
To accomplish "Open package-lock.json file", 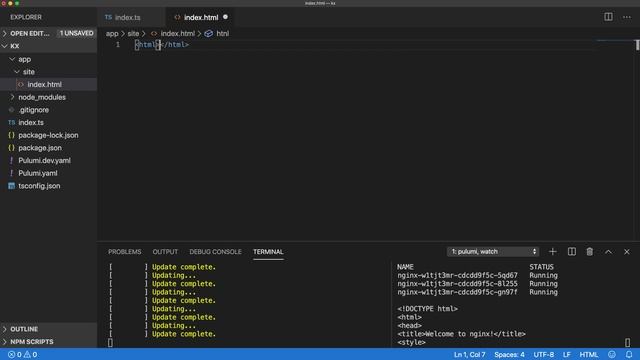I will click(49, 135).
